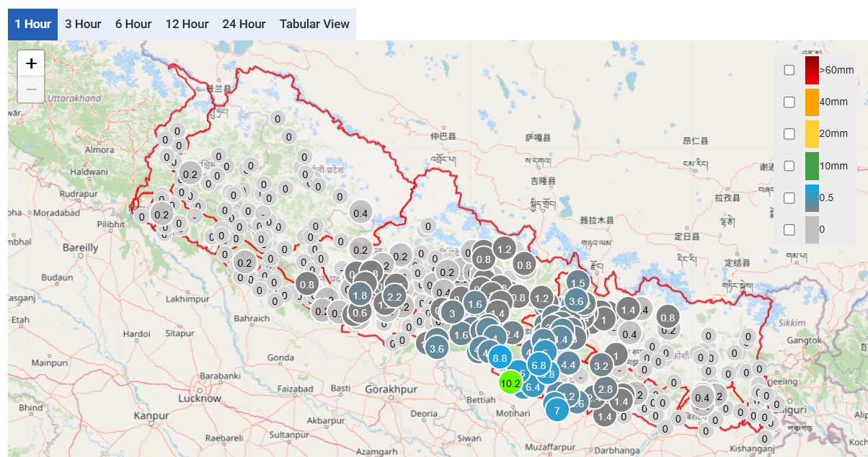The height and width of the screenshot is (457, 868).
Task: Enable the 40mm rainfall filter checkbox
Action: pos(789,102)
